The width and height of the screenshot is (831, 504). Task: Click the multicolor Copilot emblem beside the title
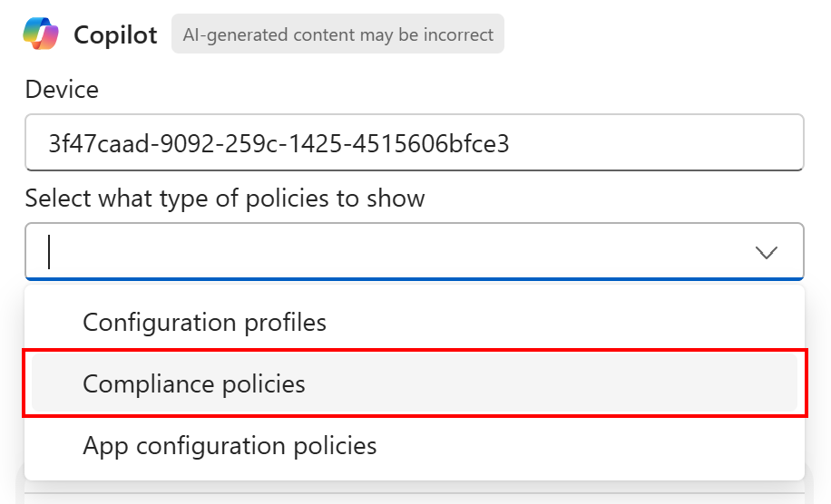coord(41,34)
